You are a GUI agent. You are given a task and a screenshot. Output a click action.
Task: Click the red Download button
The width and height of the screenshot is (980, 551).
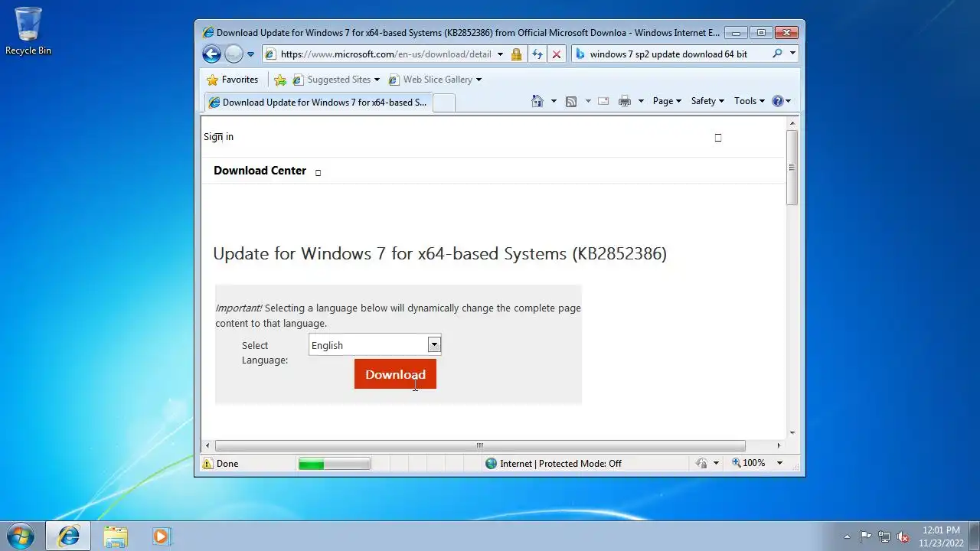395,374
